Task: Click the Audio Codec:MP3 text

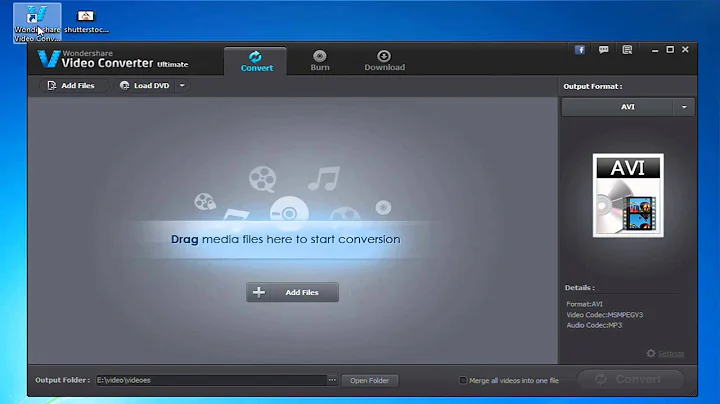Action: pos(594,325)
